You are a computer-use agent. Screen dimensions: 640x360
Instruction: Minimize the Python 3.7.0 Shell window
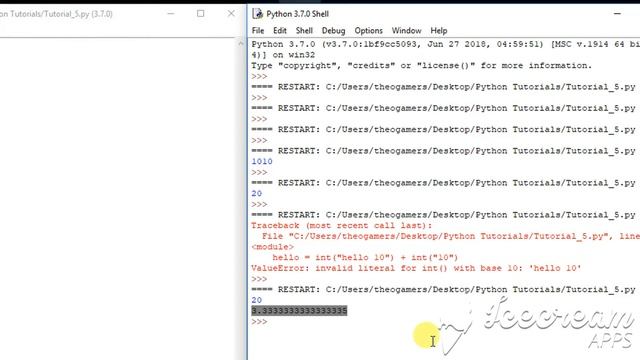click(x=617, y=14)
